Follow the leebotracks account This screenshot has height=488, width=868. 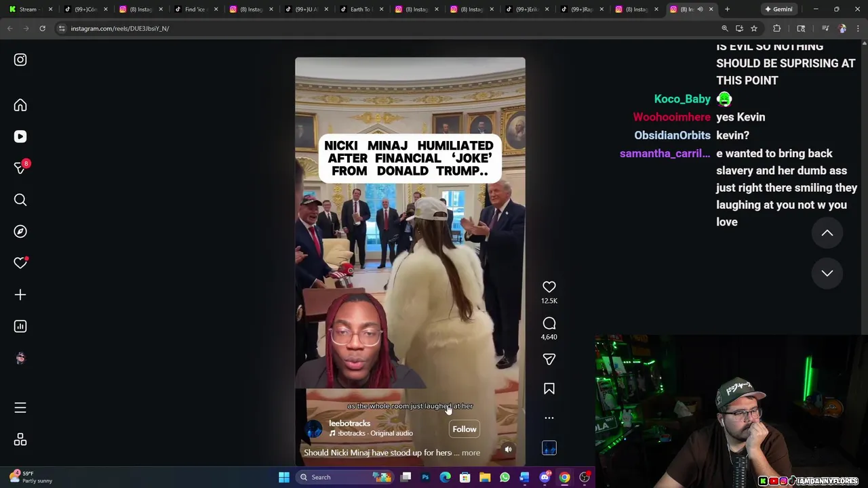click(x=465, y=429)
